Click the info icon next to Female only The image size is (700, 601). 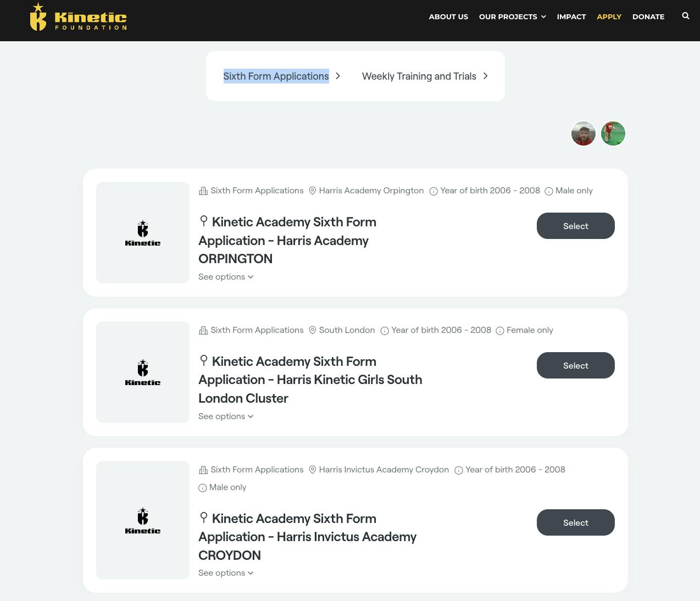(500, 331)
